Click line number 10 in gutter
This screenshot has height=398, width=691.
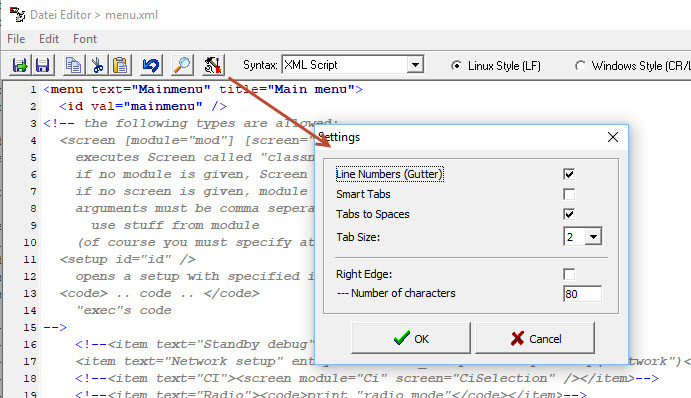pos(30,242)
